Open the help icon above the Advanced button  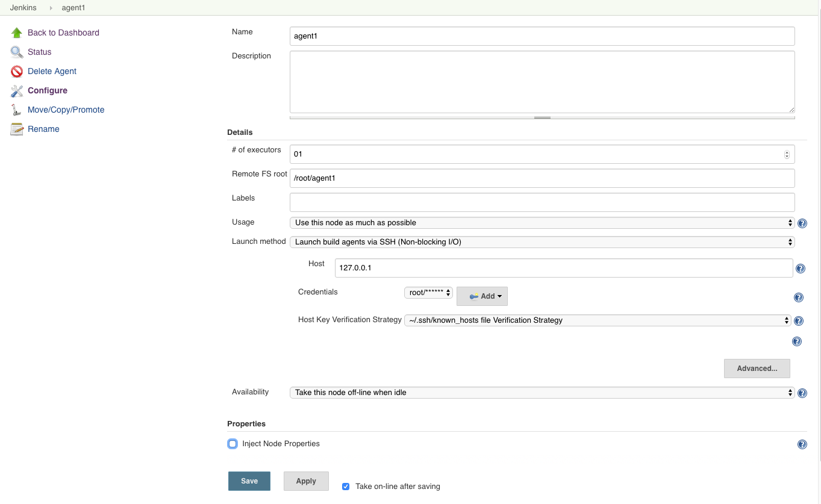click(797, 341)
